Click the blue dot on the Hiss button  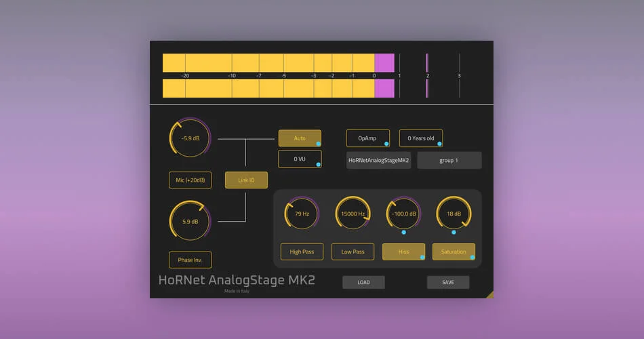click(x=422, y=257)
